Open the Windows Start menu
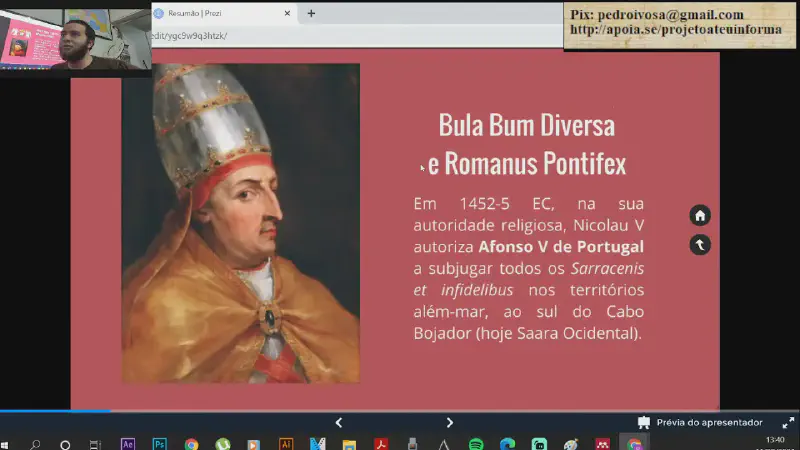Screen dimensions: 800x450 click(x=5, y=445)
